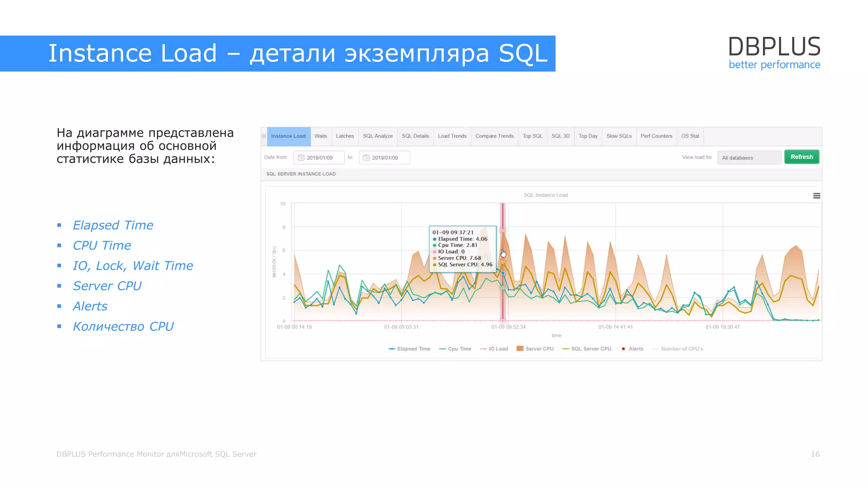Open the chart hamburger menu icon
Viewport: 868px width, 488px height.
point(816,196)
